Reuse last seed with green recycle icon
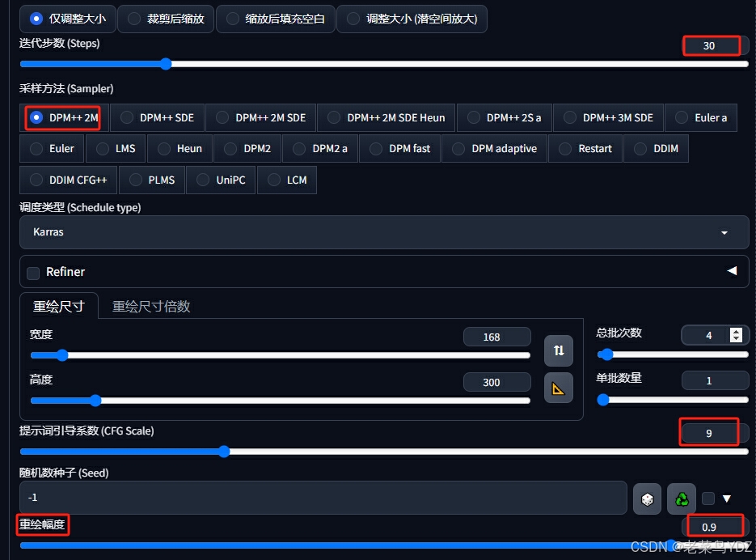756x560 pixels. coord(682,498)
